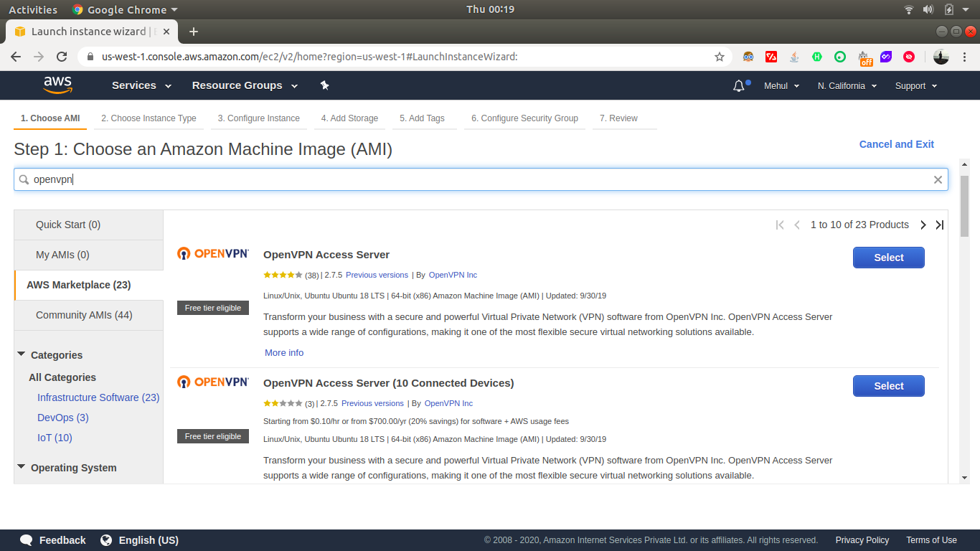
Task: Click the extension icon with 'off' badge
Action: (x=864, y=57)
